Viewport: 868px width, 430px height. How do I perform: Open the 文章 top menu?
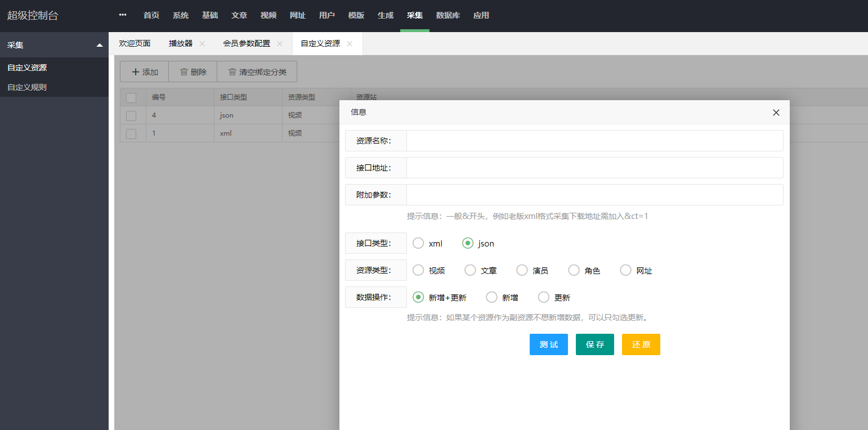coord(239,15)
